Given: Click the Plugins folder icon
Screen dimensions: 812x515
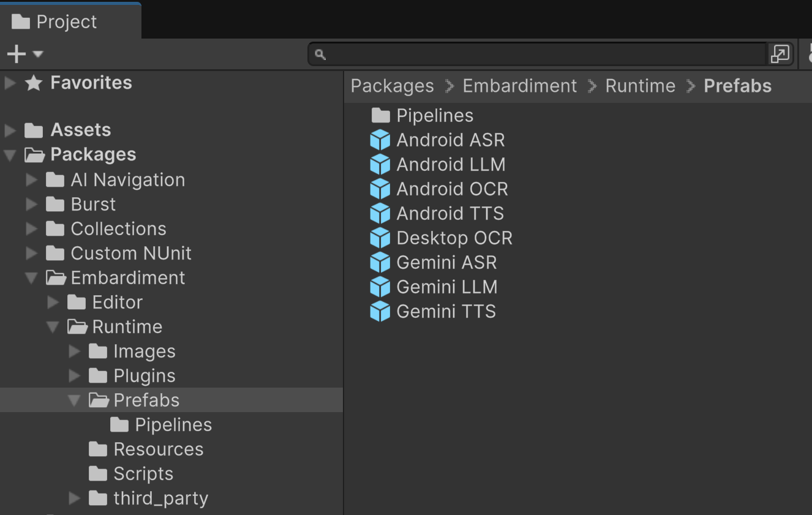Looking at the screenshot, I should tap(98, 376).
